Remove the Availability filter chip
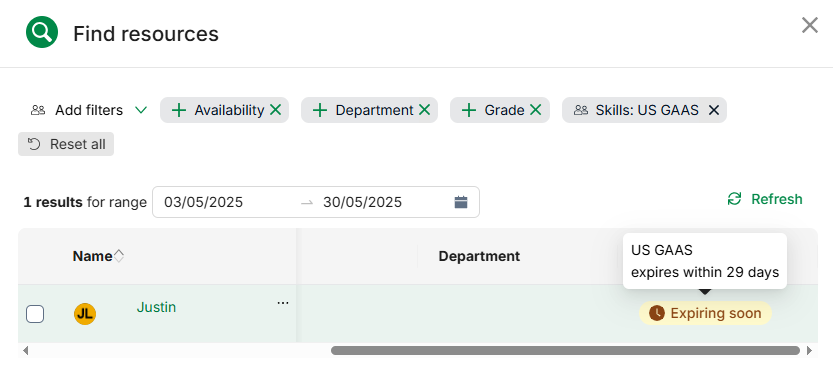 click(x=275, y=110)
